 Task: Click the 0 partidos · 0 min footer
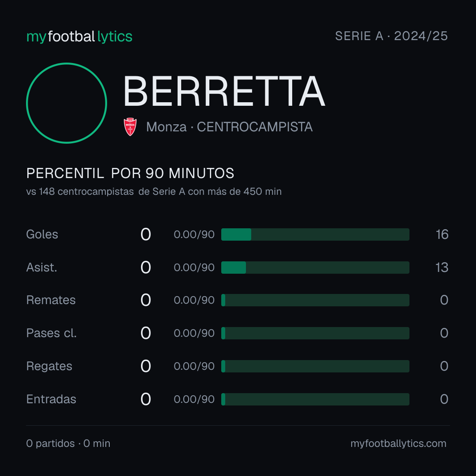pos(68,443)
